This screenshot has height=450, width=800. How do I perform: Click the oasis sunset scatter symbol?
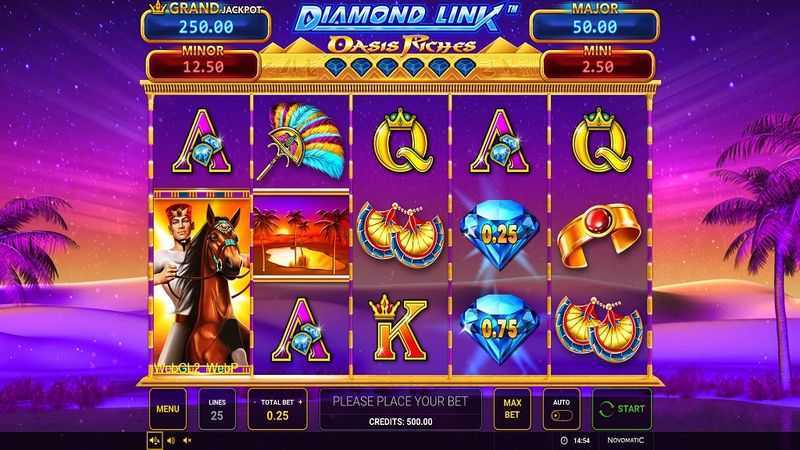(x=301, y=235)
